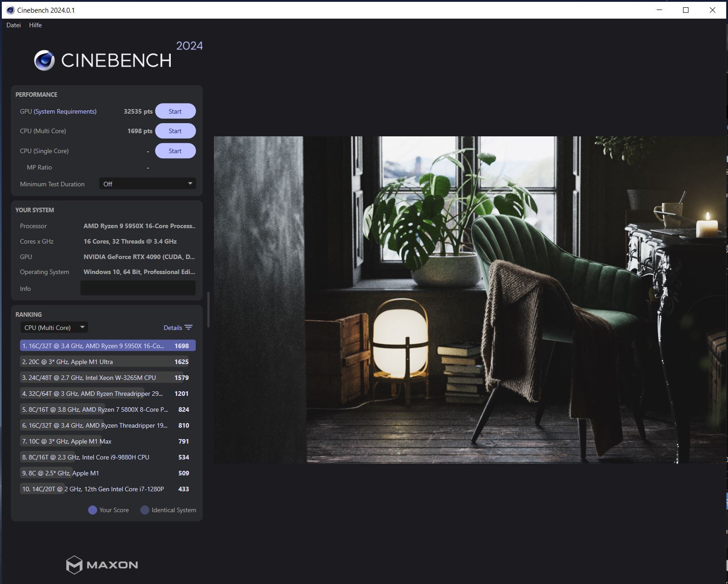728x584 pixels.
Task: Select ranking entry Apple M1 Max
Action: 108,441
